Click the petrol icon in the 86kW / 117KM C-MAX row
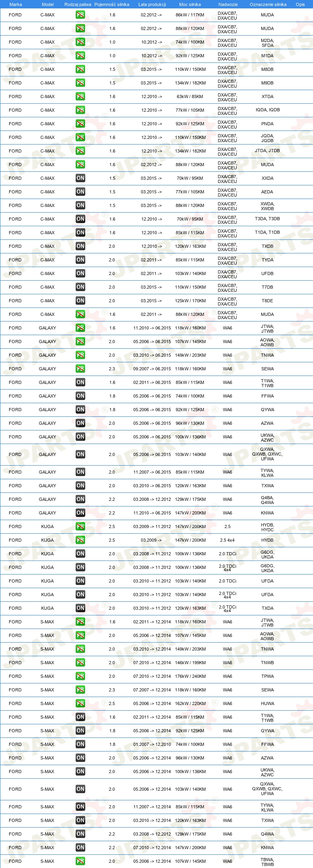 click(80, 15)
